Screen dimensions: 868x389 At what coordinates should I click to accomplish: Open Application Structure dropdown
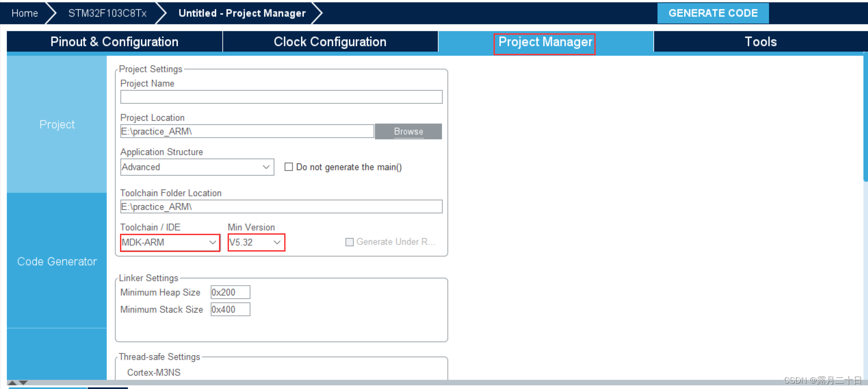tap(197, 167)
